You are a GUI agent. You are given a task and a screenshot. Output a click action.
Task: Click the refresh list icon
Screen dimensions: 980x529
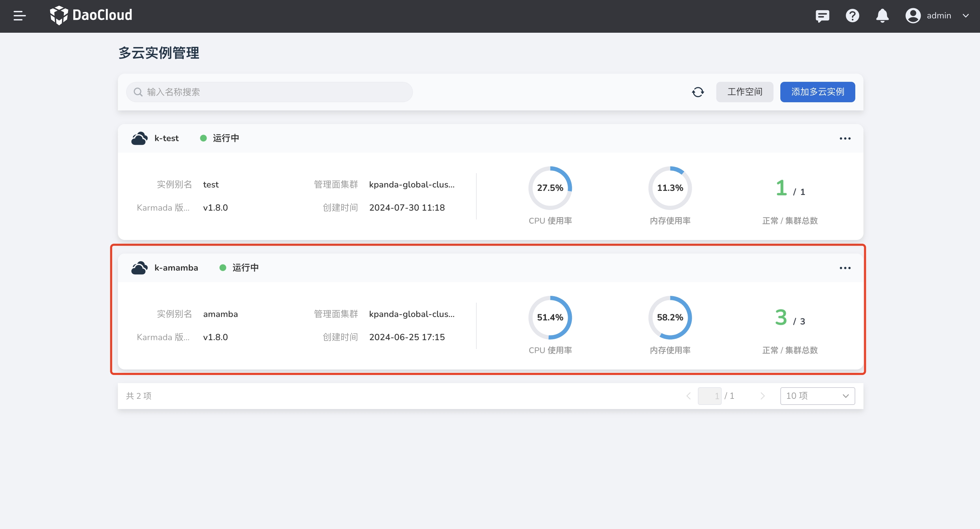point(698,92)
